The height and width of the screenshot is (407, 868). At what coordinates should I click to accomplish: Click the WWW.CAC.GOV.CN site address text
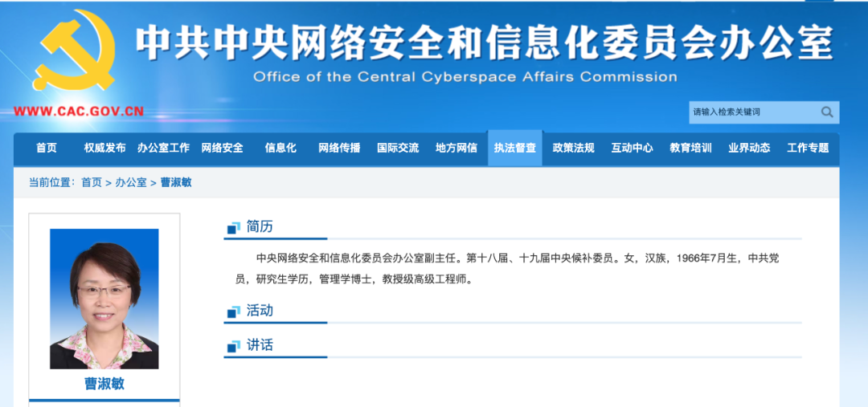pos(79,111)
